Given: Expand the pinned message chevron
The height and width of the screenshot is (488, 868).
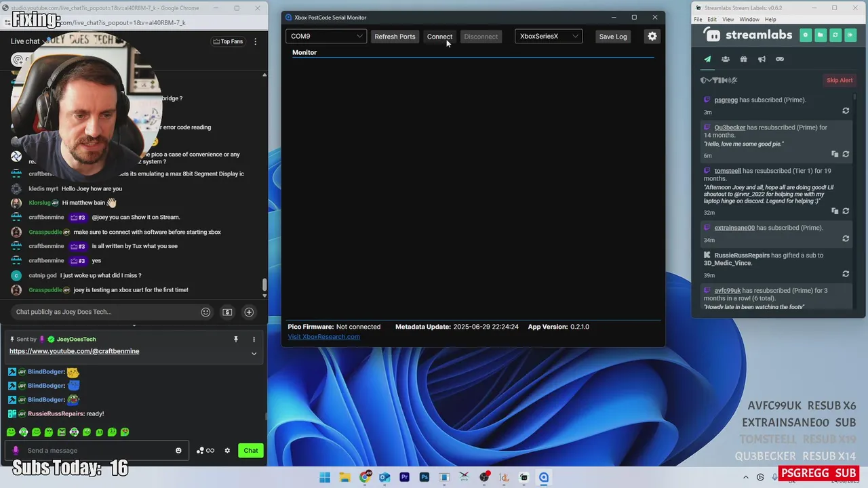Looking at the screenshot, I should [254, 353].
